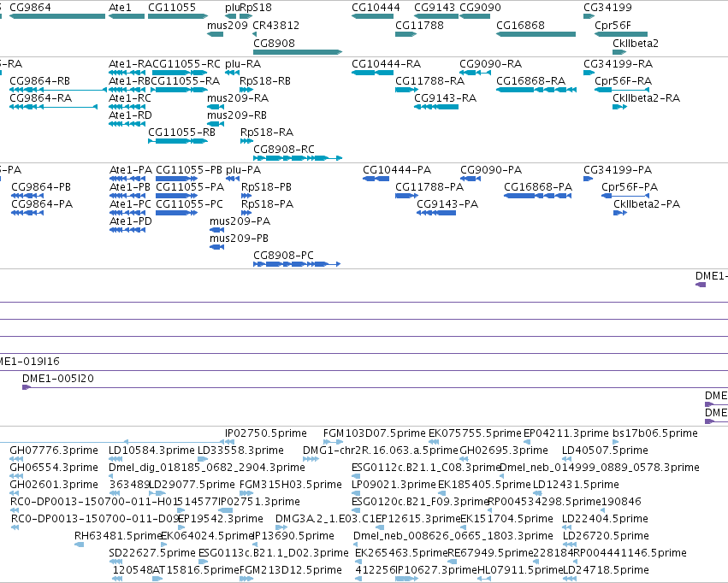Select protein CG9143-PA
The image size is (728, 583).
[436, 213]
